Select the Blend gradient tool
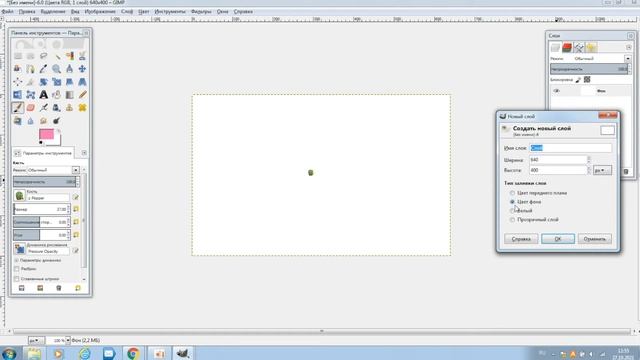Viewport: 640px width, 360px height. [70, 95]
